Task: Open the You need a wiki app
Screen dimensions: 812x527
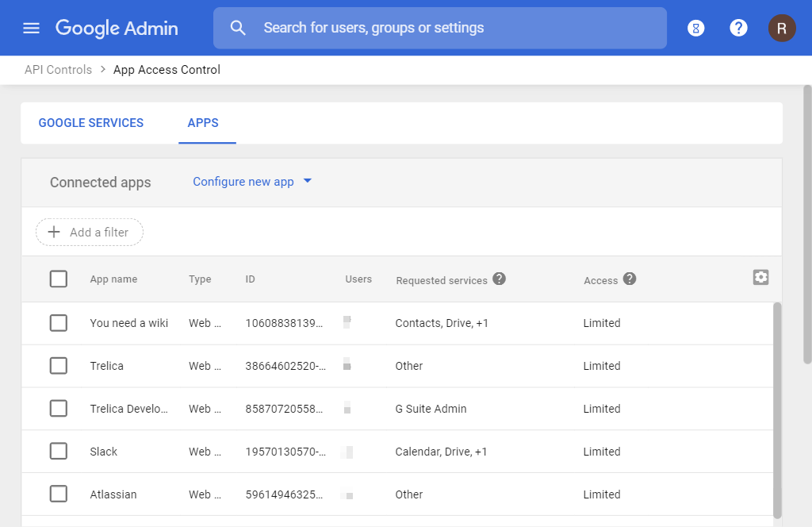Action: pos(128,323)
